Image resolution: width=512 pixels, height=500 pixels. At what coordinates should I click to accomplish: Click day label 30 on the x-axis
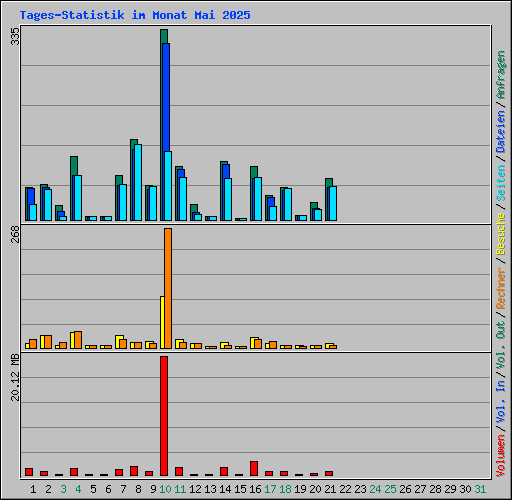[x=465, y=489]
